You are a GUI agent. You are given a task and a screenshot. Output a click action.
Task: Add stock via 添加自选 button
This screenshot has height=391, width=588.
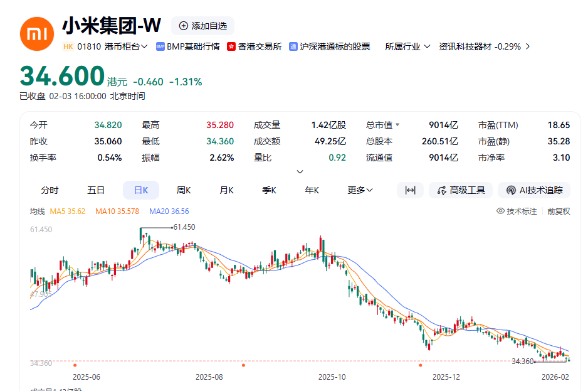202,26
